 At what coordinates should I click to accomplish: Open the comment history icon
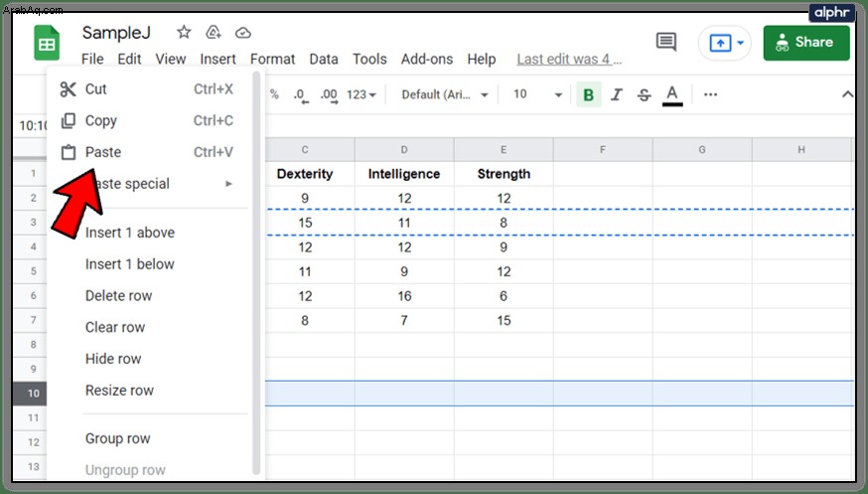coord(666,42)
